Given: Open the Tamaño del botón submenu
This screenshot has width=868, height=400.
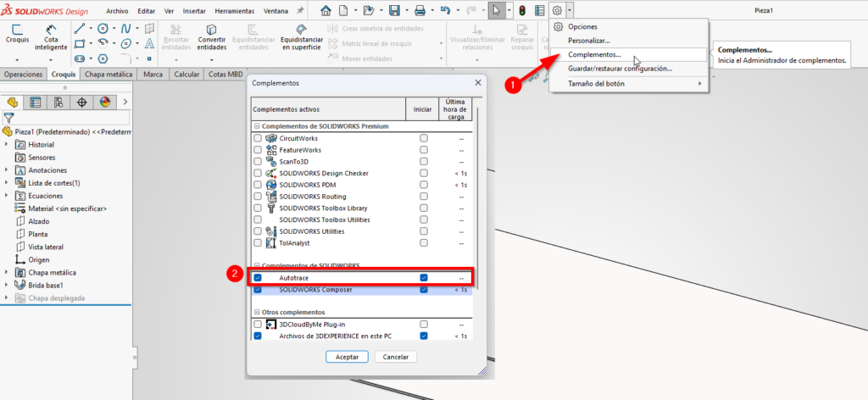Looking at the screenshot, I should 628,84.
